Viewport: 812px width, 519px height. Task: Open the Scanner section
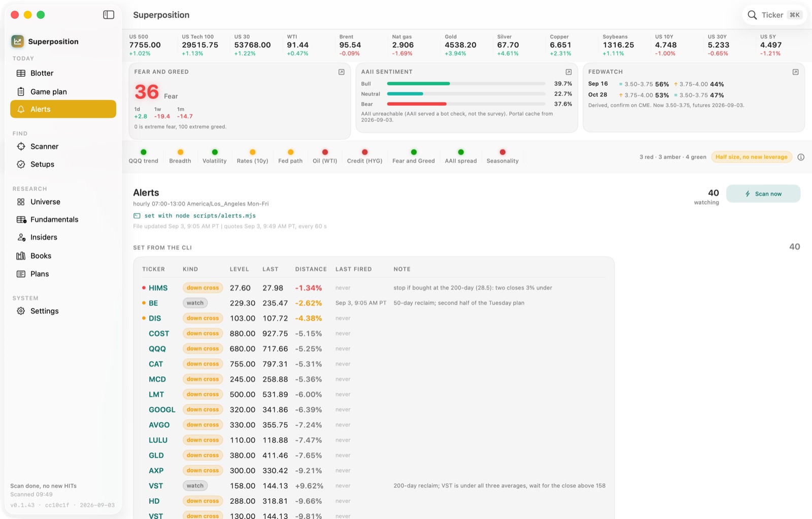coord(63,146)
